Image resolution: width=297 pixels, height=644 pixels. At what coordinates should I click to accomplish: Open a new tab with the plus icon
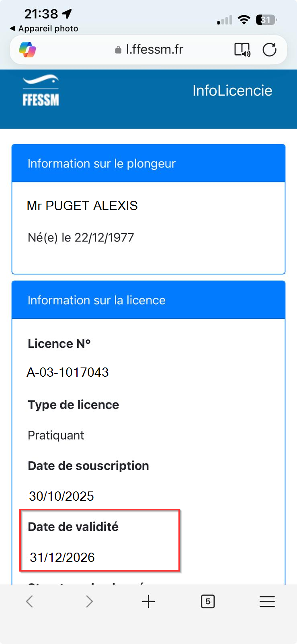pyautogui.click(x=148, y=601)
